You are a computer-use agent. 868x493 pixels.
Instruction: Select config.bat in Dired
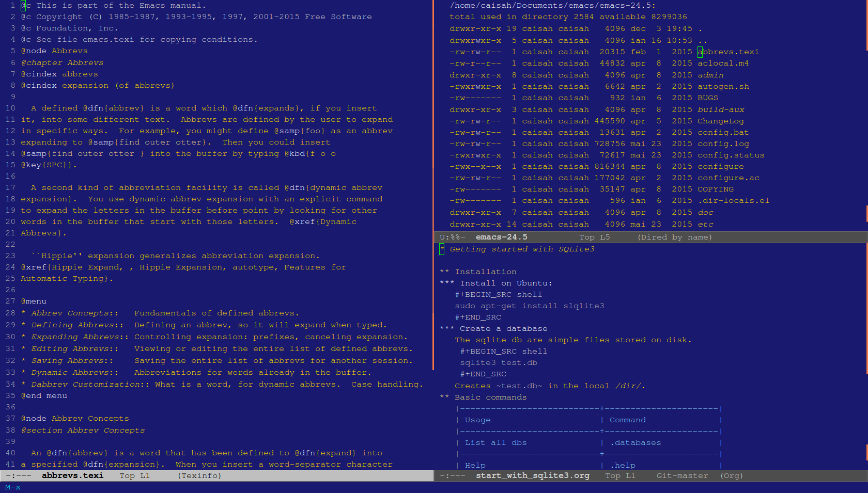723,132
